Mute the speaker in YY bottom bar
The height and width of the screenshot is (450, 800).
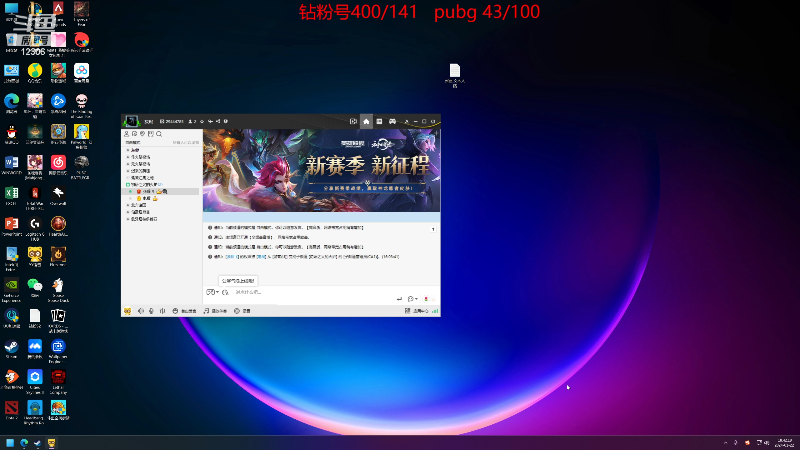coord(141,311)
